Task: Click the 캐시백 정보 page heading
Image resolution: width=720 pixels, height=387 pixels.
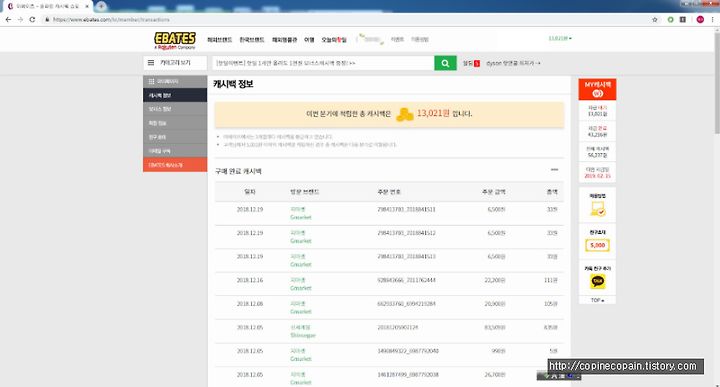Action: click(233, 84)
